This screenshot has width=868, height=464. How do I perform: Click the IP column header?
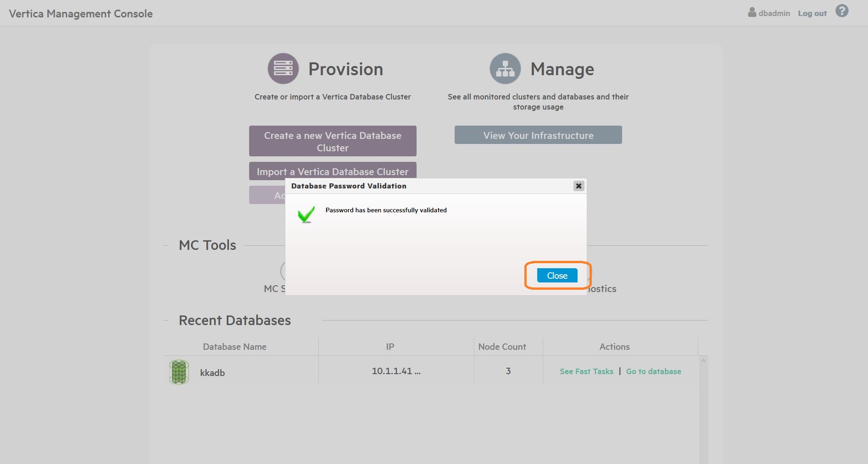pyautogui.click(x=390, y=347)
